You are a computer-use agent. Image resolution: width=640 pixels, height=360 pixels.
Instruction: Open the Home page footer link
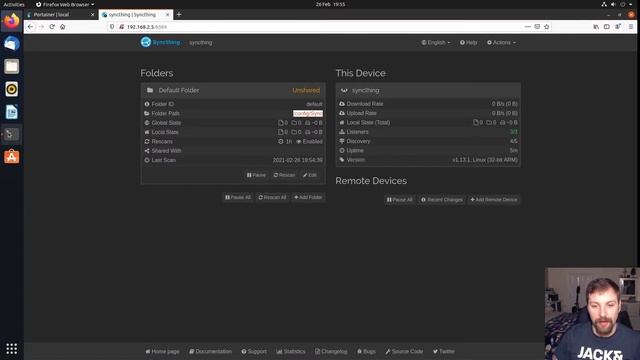coord(162,351)
